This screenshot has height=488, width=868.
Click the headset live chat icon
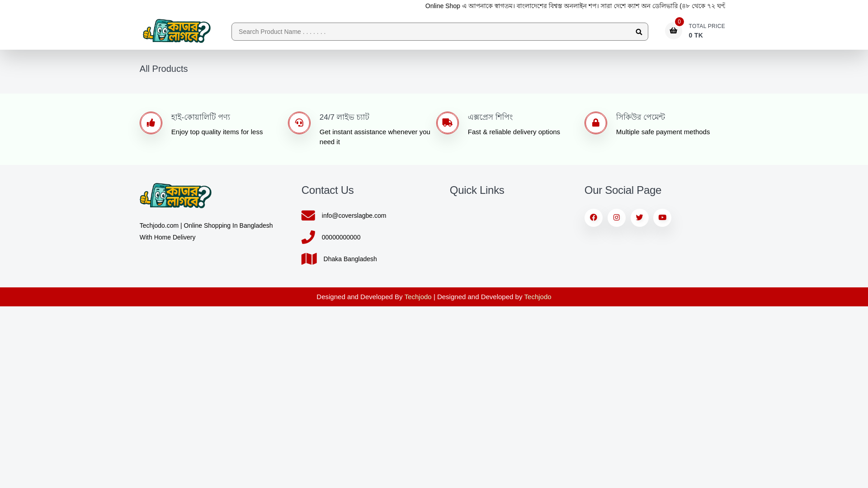(299, 123)
